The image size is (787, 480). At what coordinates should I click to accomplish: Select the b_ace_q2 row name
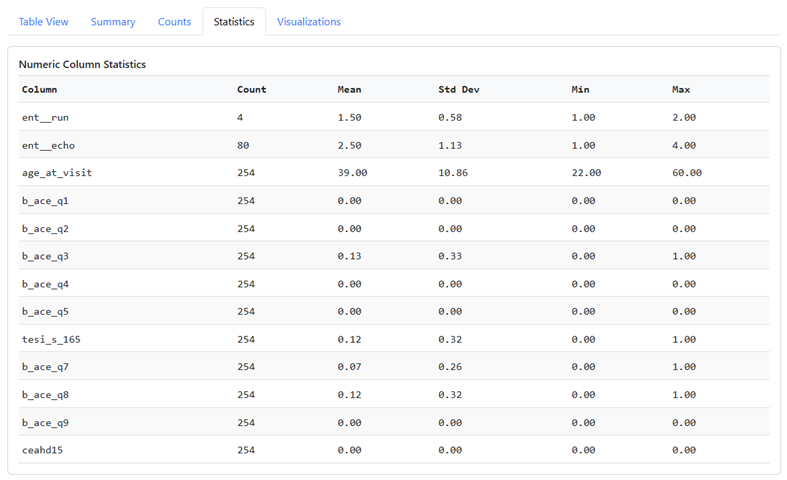[x=45, y=229]
